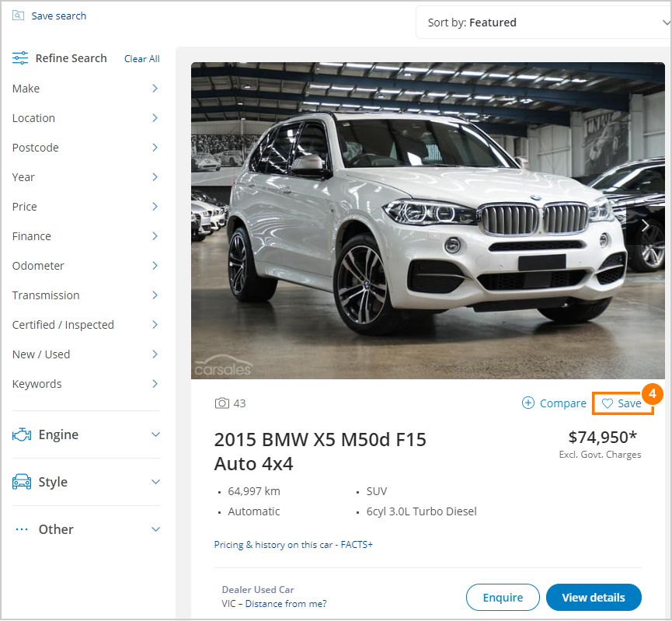672x621 pixels.
Task: Click the Enquire button
Action: pos(503,598)
